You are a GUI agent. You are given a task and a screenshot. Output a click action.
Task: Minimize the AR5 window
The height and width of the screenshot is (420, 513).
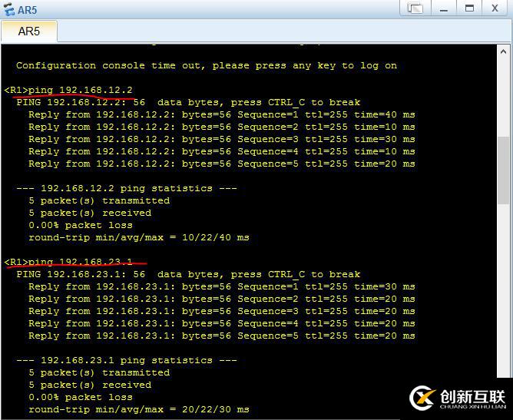point(444,8)
